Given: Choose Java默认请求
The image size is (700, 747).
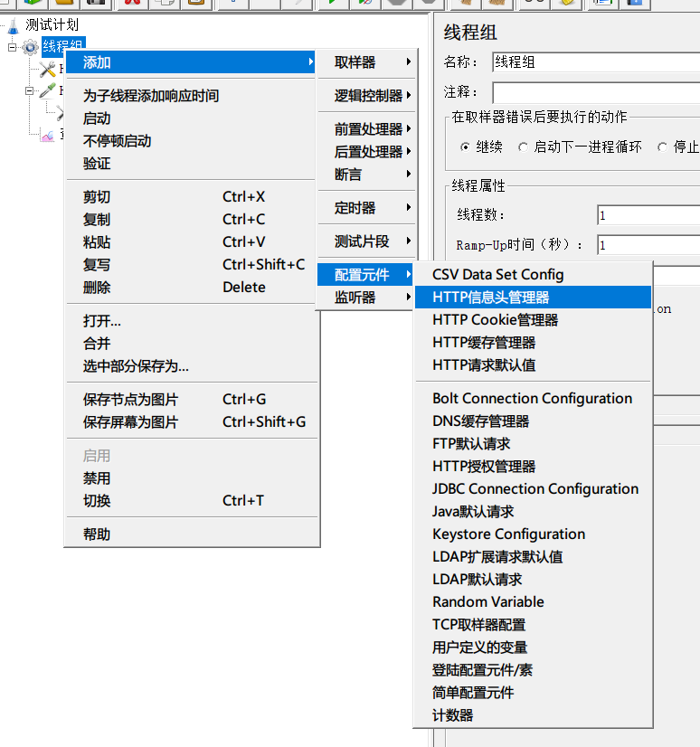Looking at the screenshot, I should (x=533, y=512).
